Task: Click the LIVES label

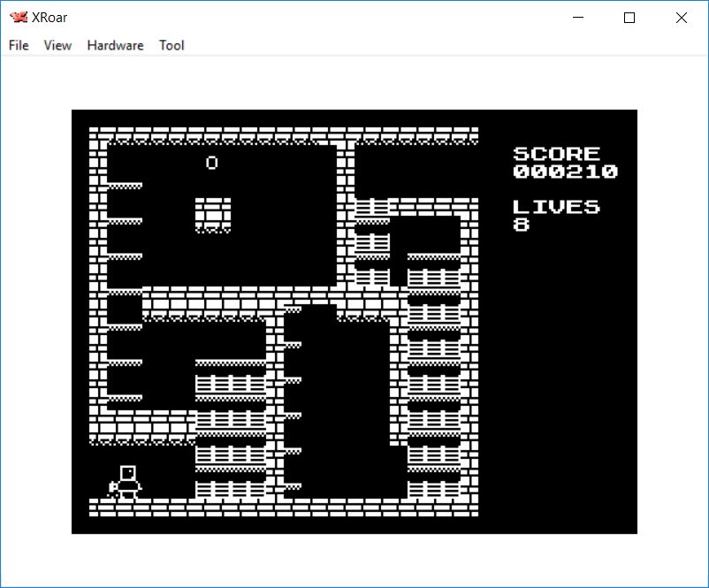Action: click(556, 207)
